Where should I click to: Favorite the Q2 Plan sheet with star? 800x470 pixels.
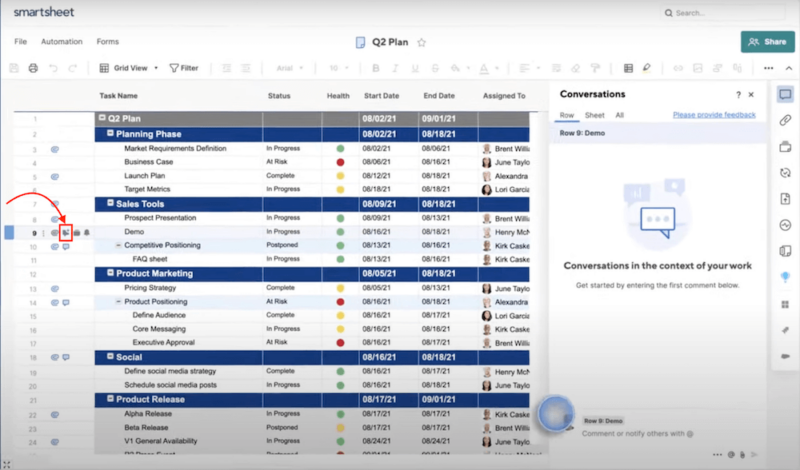[421, 42]
